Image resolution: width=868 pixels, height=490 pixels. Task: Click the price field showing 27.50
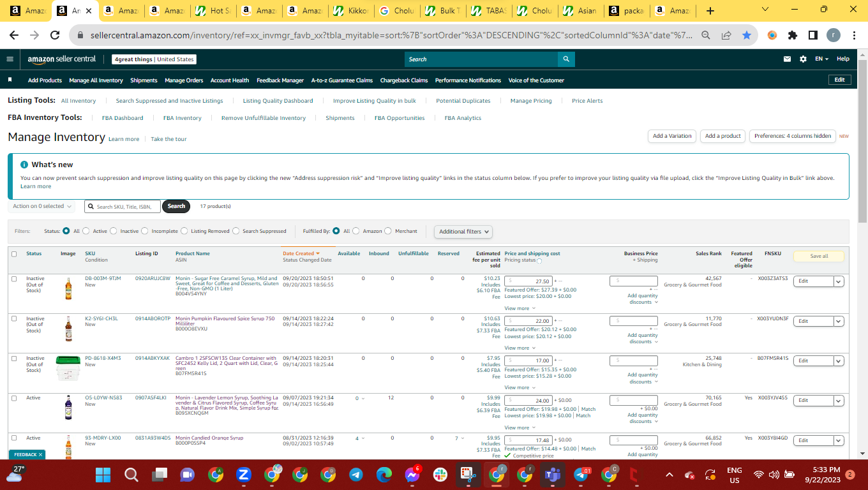(528, 281)
